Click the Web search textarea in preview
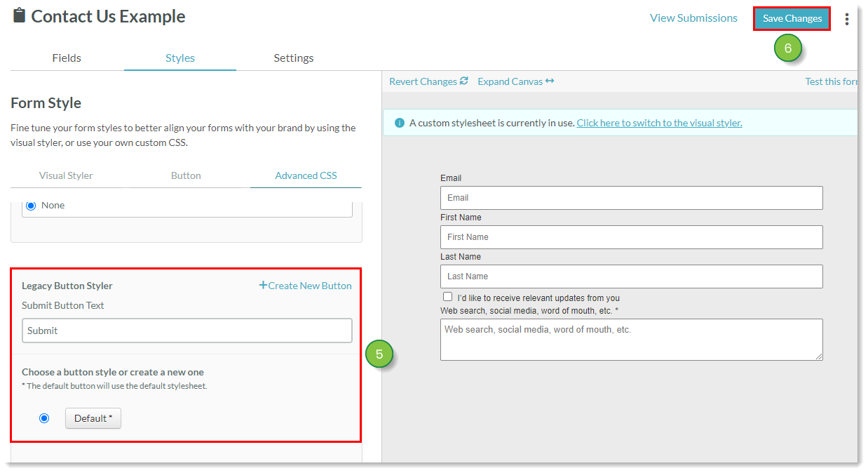 coord(632,340)
